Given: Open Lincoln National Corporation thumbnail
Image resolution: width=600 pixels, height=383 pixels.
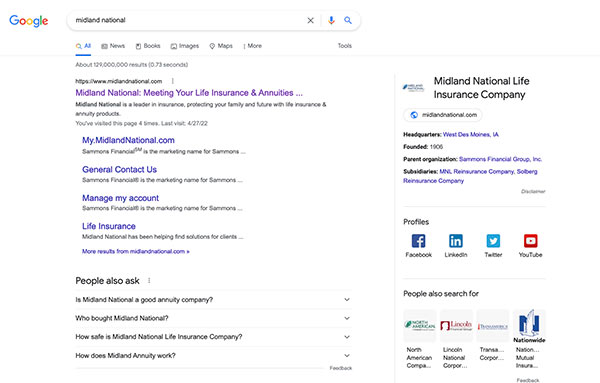Looking at the screenshot, I should coord(456,326).
